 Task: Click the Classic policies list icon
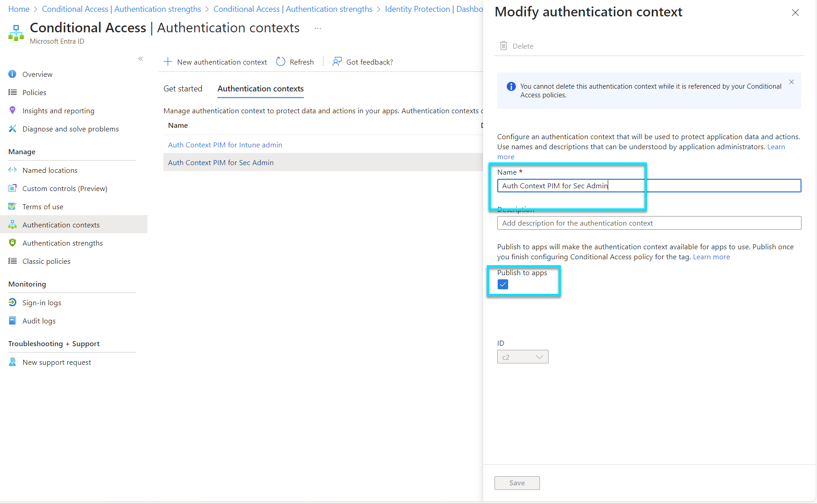(x=12, y=261)
